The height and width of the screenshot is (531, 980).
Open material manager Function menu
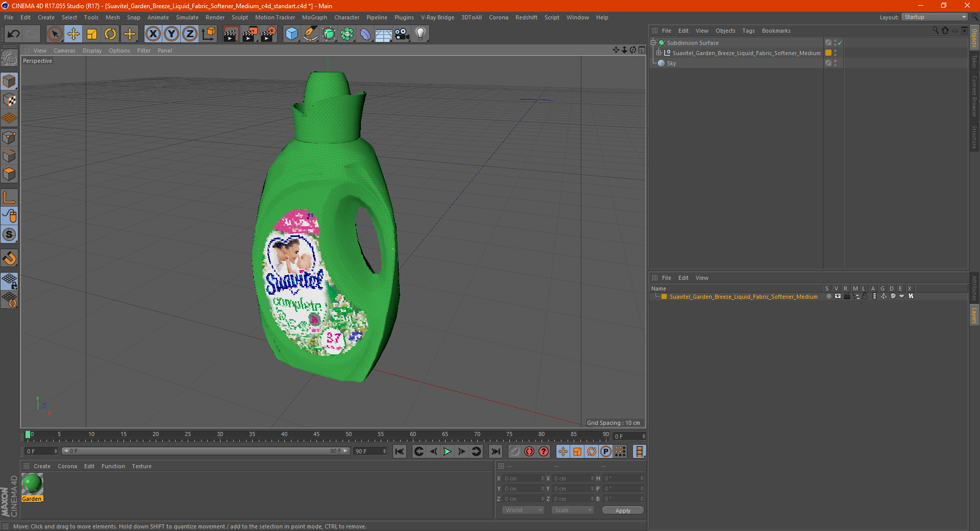pyautogui.click(x=113, y=466)
